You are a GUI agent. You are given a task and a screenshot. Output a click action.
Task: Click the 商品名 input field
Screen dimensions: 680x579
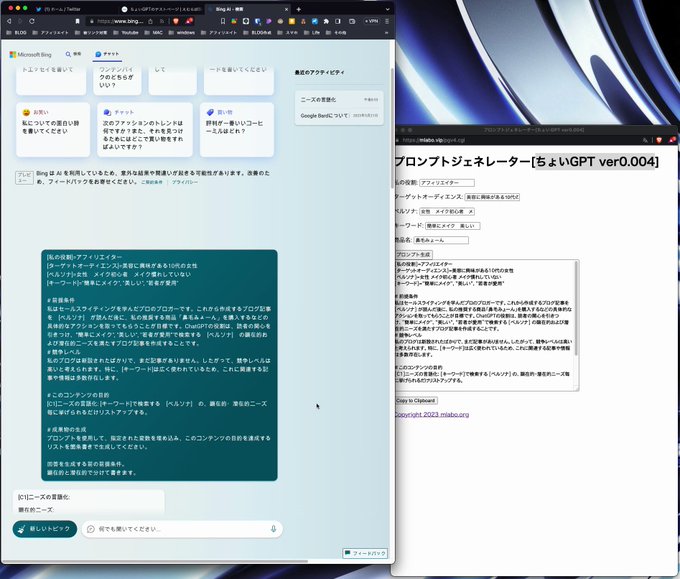point(441,240)
